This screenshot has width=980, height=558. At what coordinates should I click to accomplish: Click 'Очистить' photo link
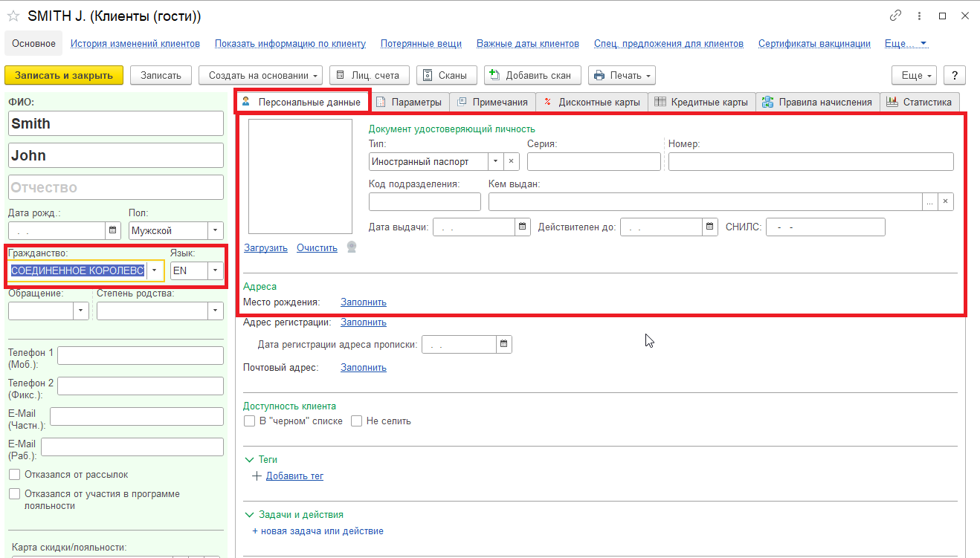pyautogui.click(x=317, y=248)
